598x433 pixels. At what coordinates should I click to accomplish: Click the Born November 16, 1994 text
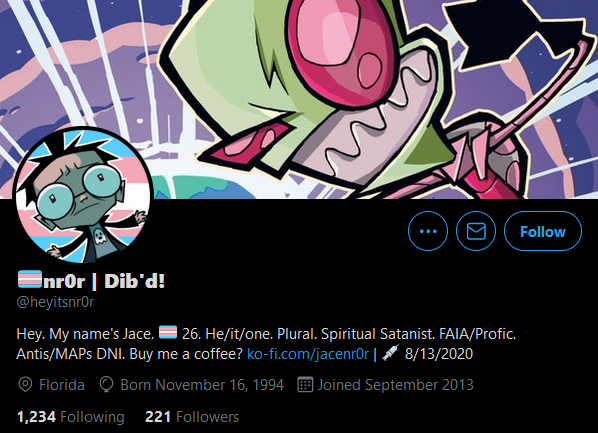[x=202, y=385]
